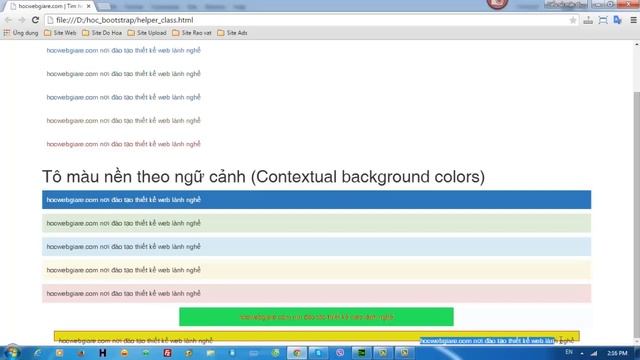Open the Chrome taskbar icon
This screenshot has width=640, height=360.
pyautogui.click(x=297, y=353)
